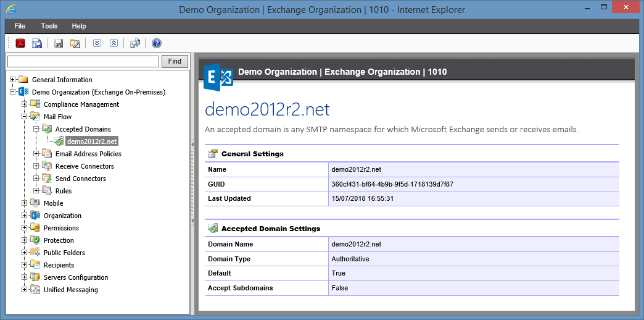This screenshot has height=320, width=644.
Task: Click the large Exchange logo in report header
Action: click(x=218, y=77)
